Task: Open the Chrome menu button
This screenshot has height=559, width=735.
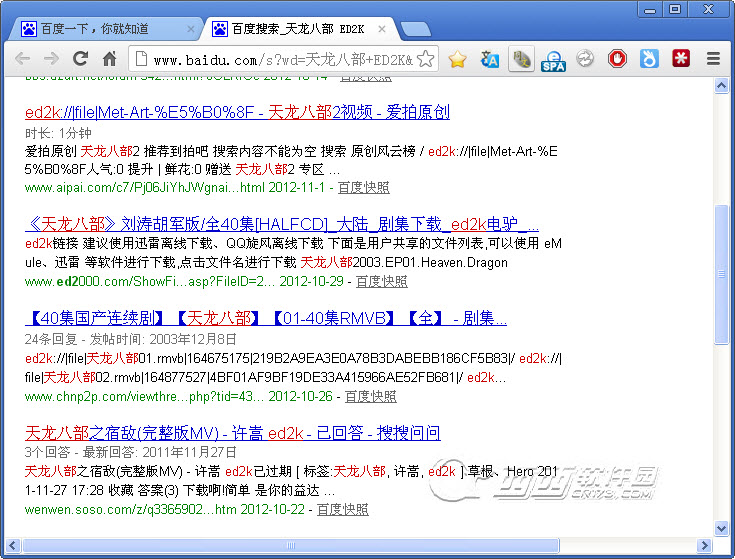Action: click(713, 59)
